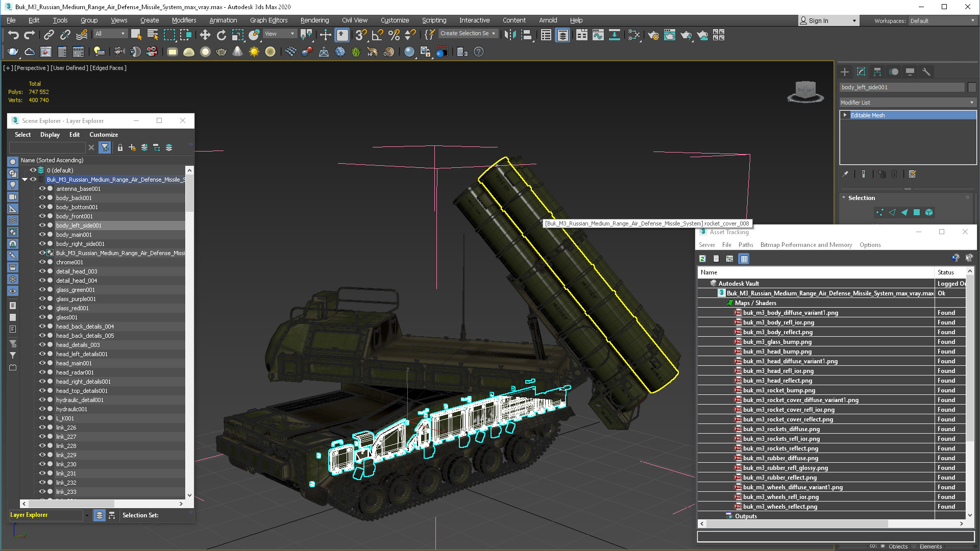Viewport: 980px width, 551px height.
Task: Click the Name column header in Asset Tracking
Action: click(816, 272)
